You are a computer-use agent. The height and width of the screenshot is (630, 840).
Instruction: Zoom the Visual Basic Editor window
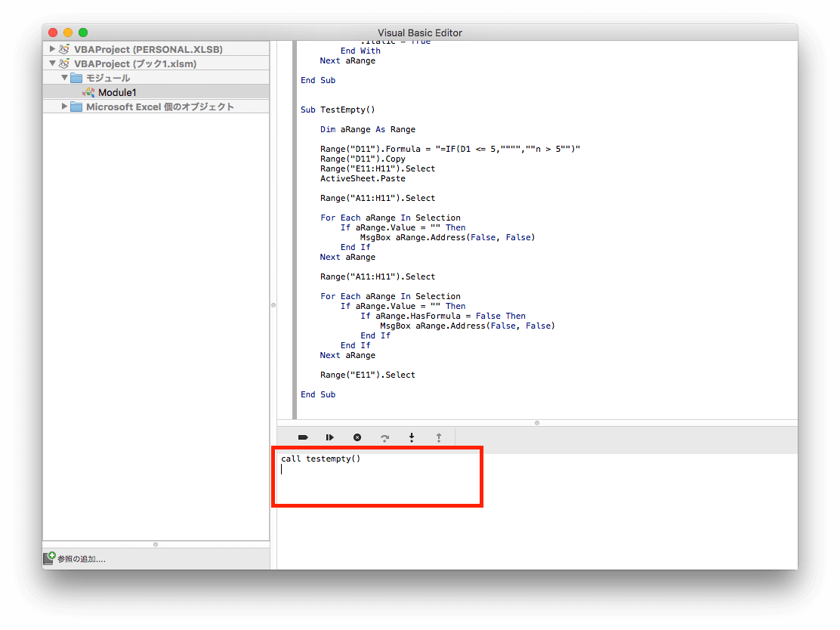(x=83, y=32)
